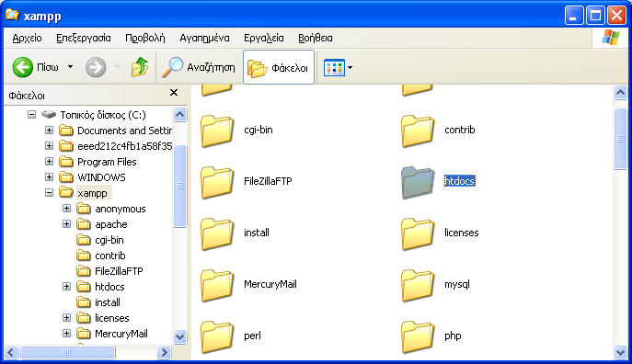Expand the eeed212c4fb1a58f35 tree node
Image resolution: width=632 pixels, height=364 pixels.
[49, 146]
